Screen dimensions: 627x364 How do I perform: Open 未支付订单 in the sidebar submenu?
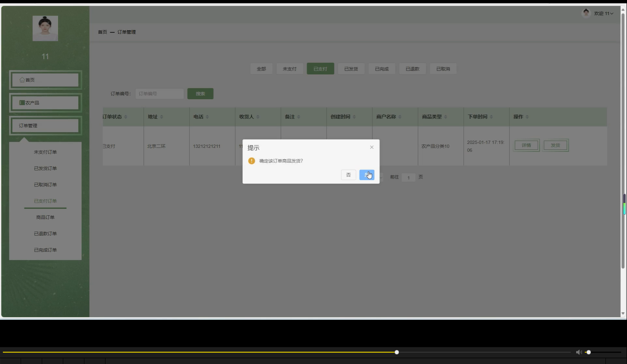(x=45, y=152)
